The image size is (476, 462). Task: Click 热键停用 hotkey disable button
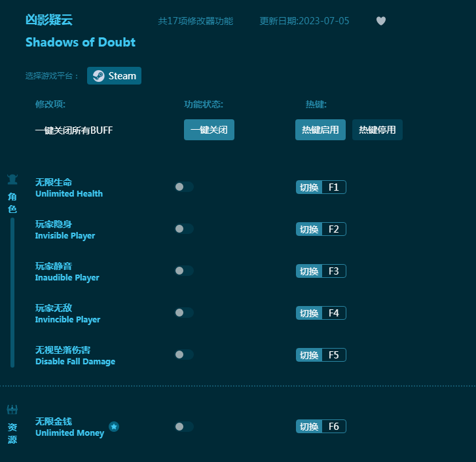[377, 130]
